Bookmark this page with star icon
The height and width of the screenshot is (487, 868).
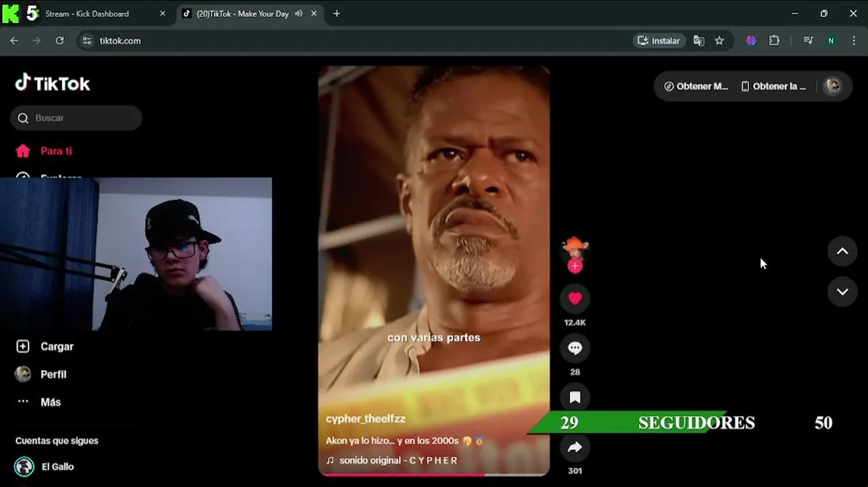coord(719,41)
